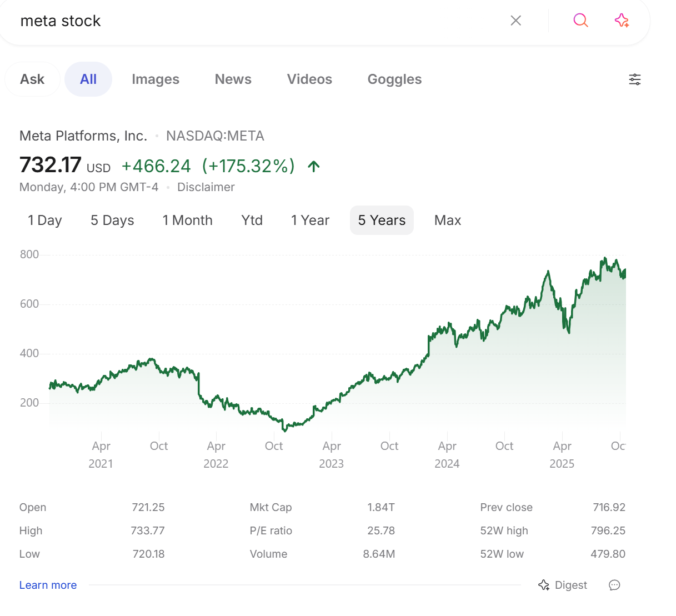
Task: Open the feedback speech bubble icon
Action: click(614, 585)
